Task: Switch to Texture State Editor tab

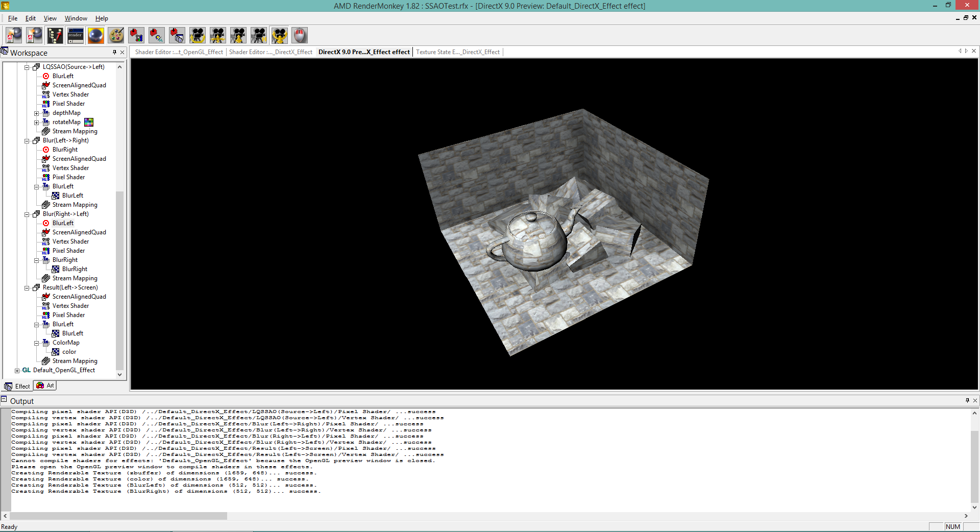Action: 457,52
